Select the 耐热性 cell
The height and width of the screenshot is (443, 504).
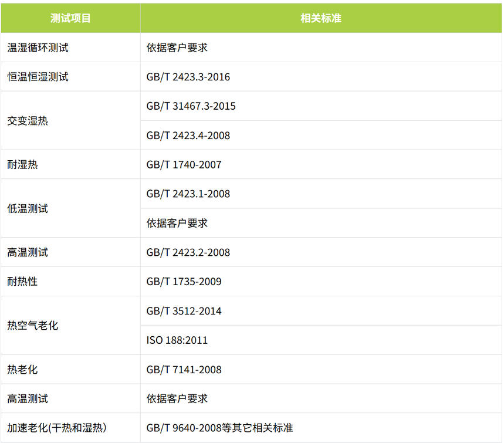coord(70,282)
